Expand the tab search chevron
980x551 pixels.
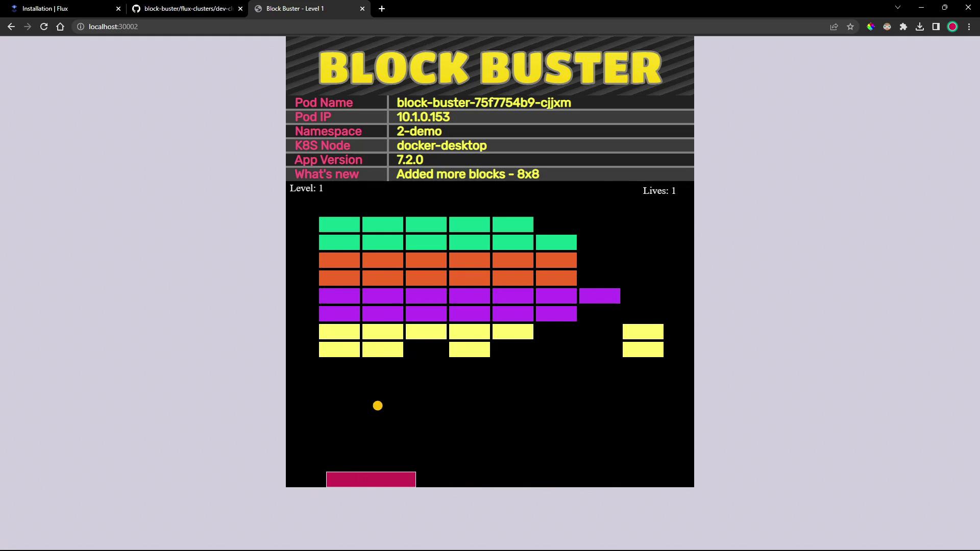898,8
